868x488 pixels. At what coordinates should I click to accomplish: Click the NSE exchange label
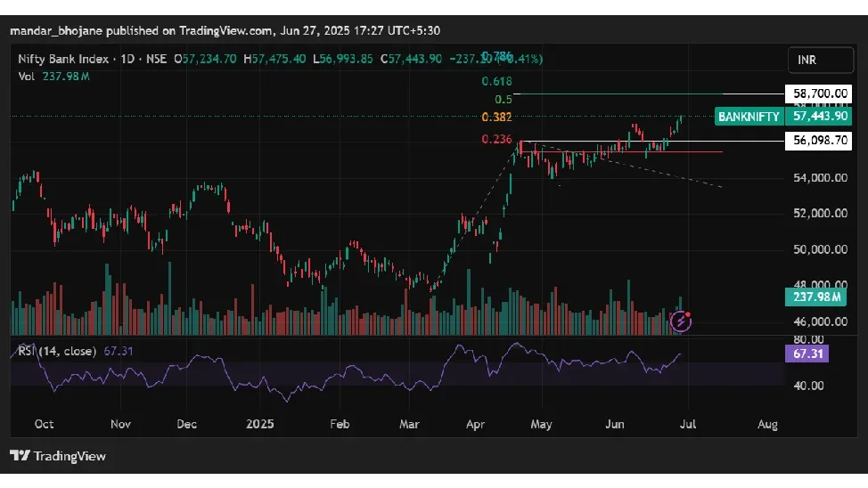tap(156, 59)
